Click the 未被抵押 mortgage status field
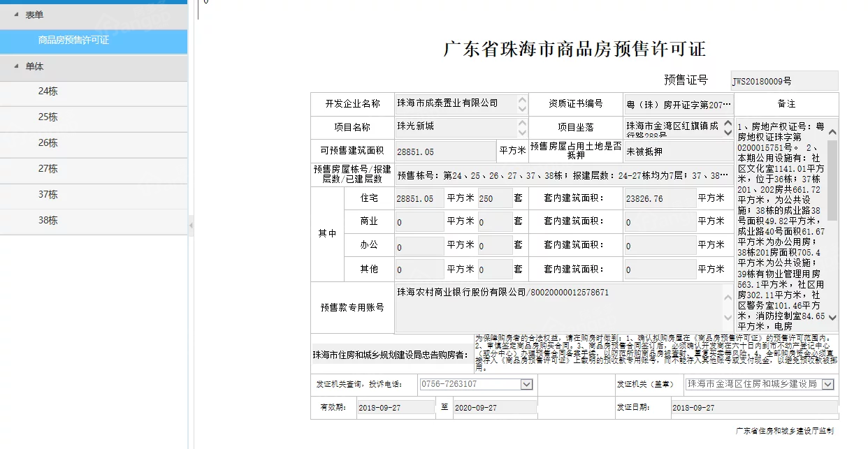This screenshot has width=868, height=449. pos(679,151)
